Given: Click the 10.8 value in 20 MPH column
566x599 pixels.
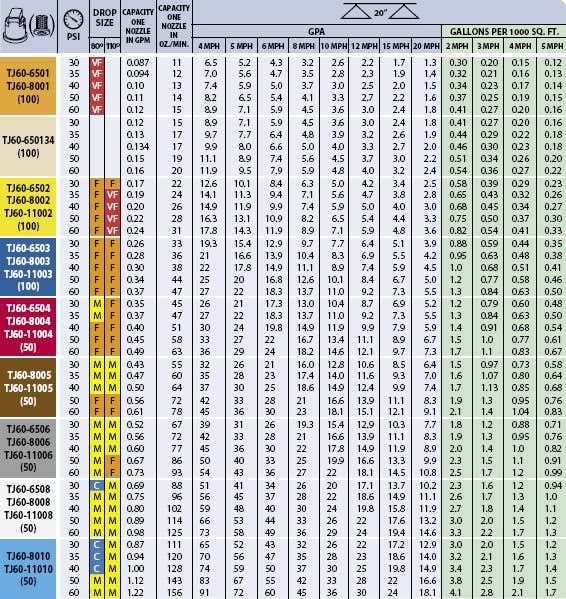Looking at the screenshot, I should coord(428,473).
